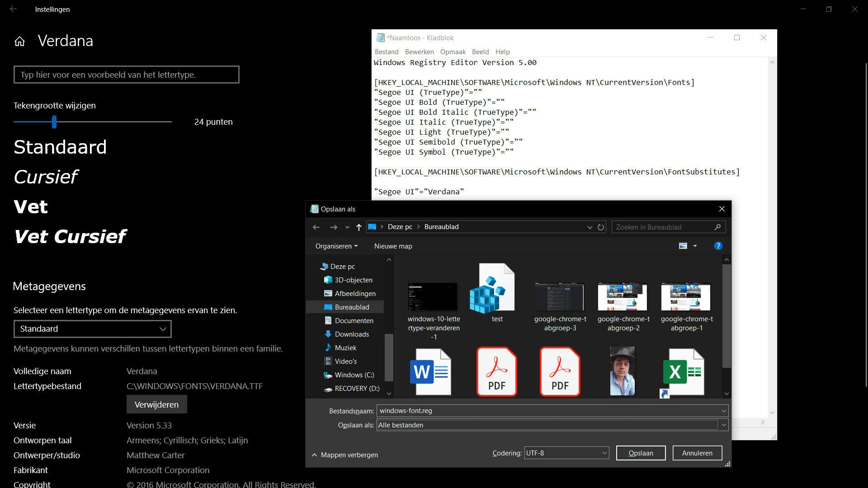Open the Organiseren dropdown menu
Screen dimensions: 868x488
(335, 246)
